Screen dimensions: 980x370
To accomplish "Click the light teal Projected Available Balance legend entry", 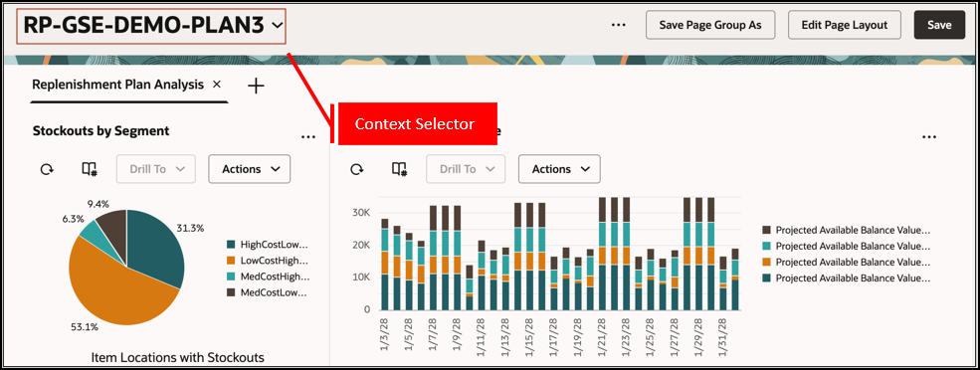I will tap(847, 247).
